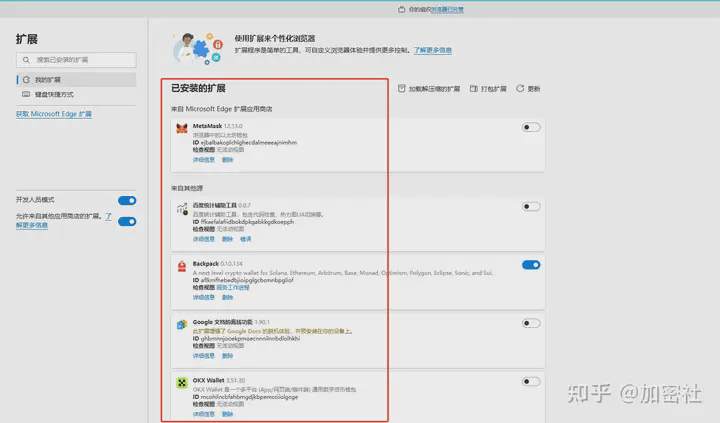Click the 已安装的扩展 heading

click(198, 88)
